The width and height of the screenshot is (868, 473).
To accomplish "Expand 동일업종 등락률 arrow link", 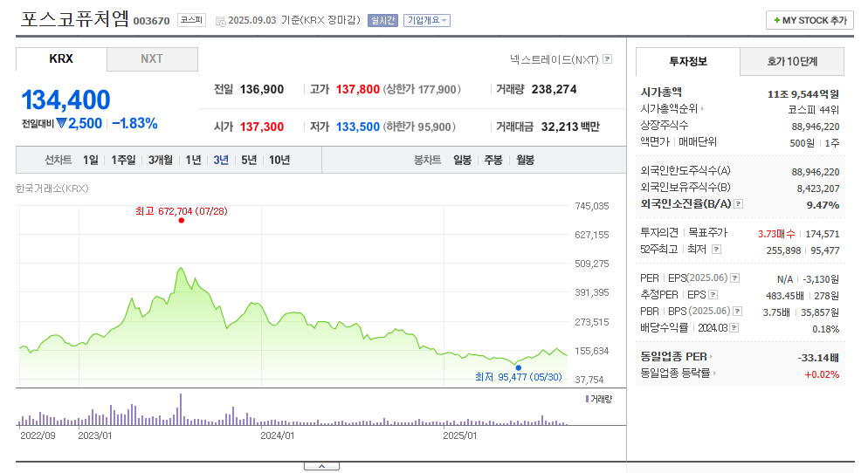I will coord(714,374).
